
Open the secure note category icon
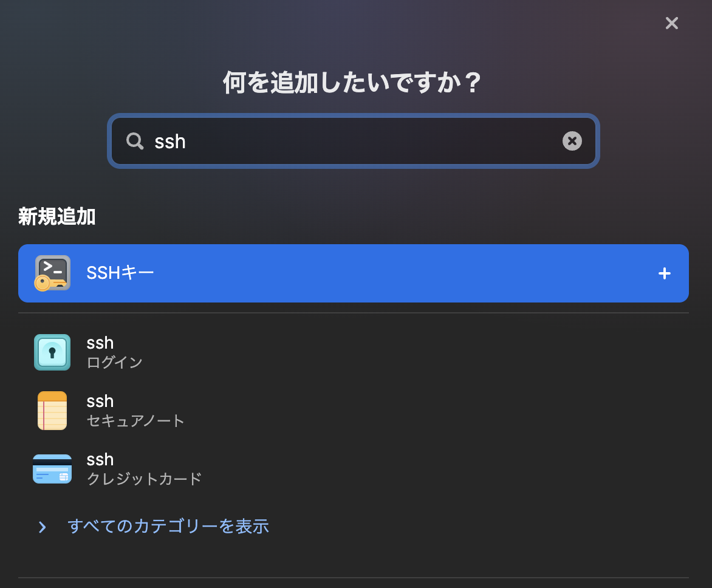click(x=52, y=411)
